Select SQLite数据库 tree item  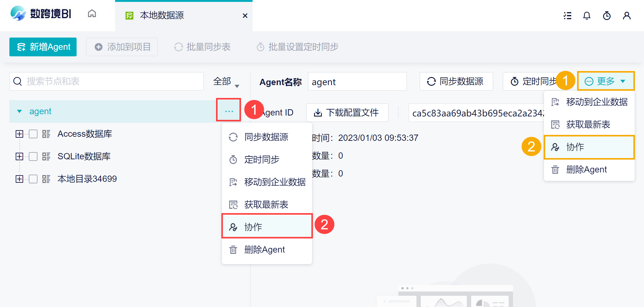click(x=84, y=156)
